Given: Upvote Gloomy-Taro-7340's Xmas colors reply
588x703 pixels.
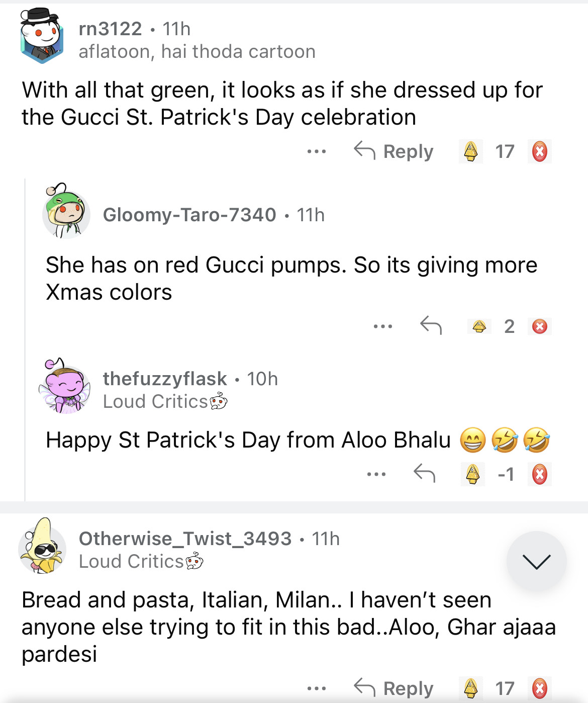Looking at the screenshot, I should tap(479, 326).
